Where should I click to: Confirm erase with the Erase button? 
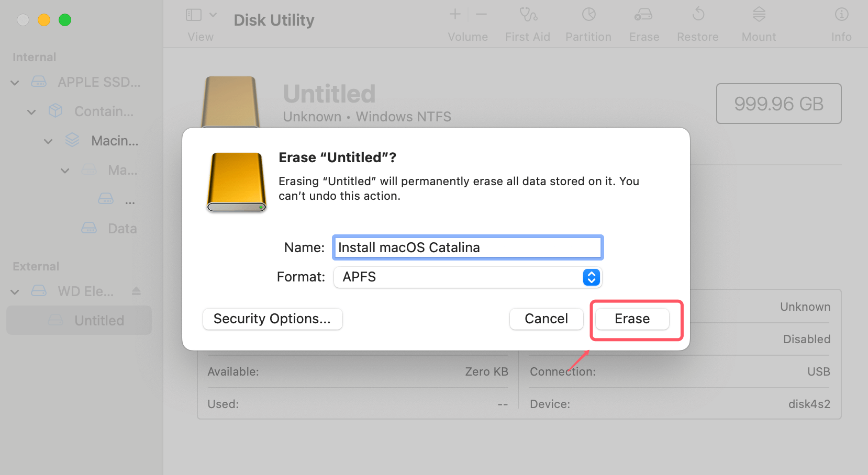point(631,319)
